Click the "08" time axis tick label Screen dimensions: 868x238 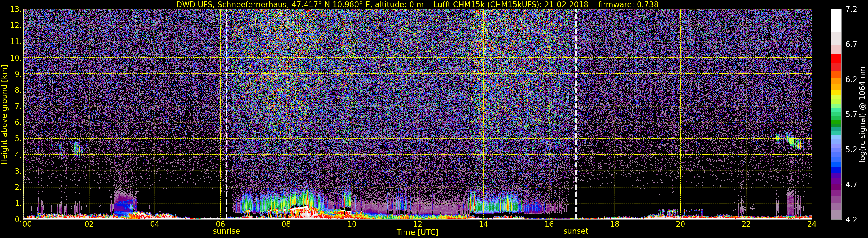point(286,224)
